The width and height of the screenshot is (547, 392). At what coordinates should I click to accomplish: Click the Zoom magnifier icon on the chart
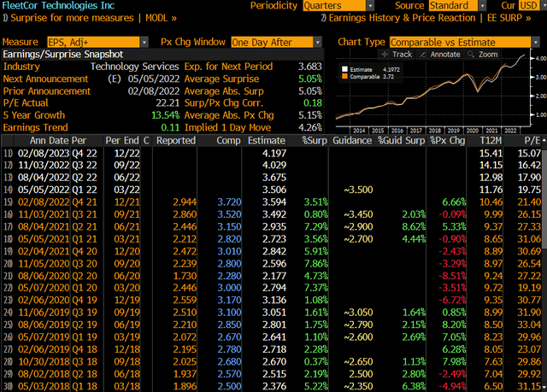click(x=471, y=55)
